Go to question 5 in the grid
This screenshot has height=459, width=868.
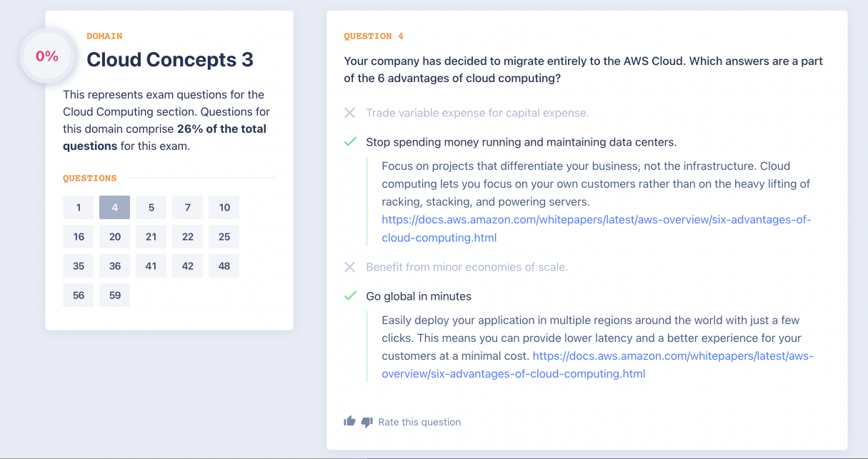click(x=151, y=208)
